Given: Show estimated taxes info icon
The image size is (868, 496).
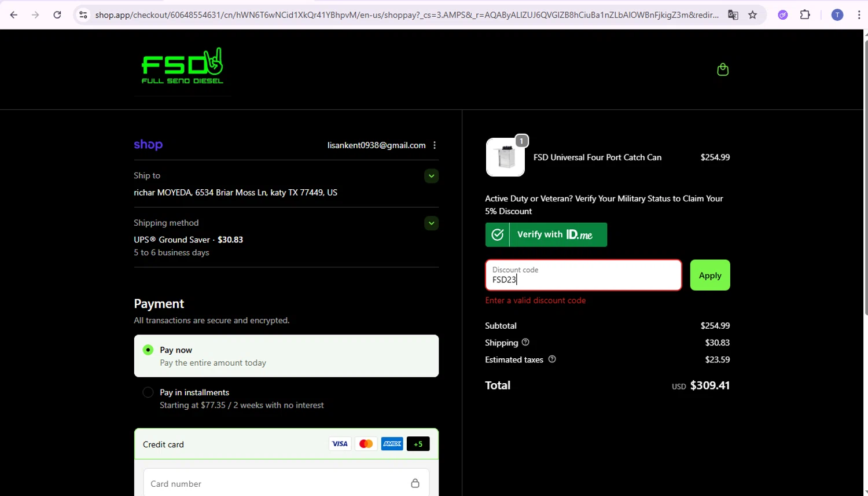Looking at the screenshot, I should [552, 359].
